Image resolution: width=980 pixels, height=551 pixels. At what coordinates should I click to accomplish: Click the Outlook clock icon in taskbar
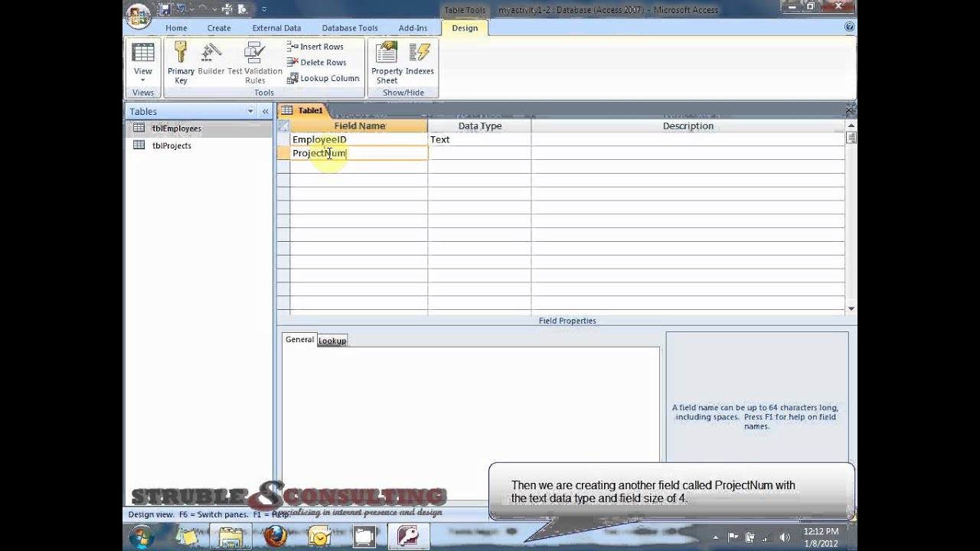click(320, 536)
